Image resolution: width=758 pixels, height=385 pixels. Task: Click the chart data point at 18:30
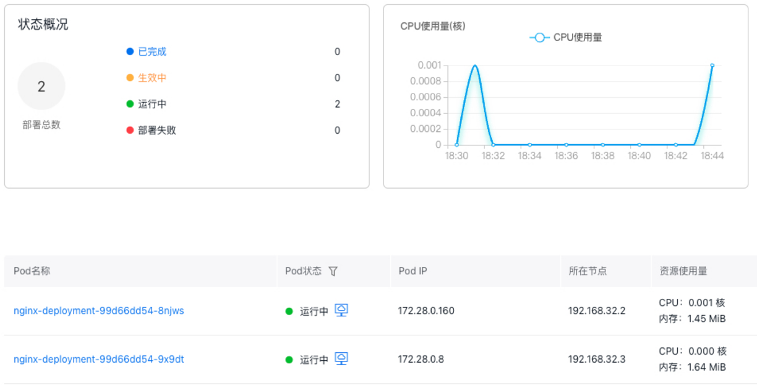coord(457,145)
